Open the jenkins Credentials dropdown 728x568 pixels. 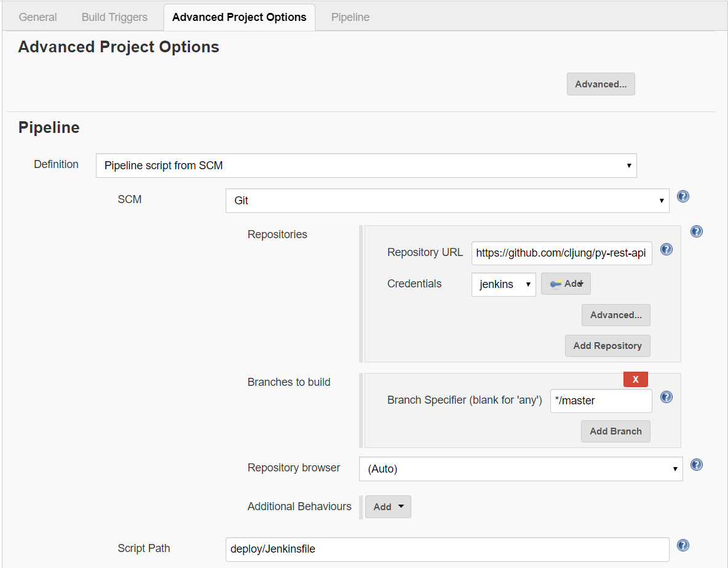click(x=503, y=284)
